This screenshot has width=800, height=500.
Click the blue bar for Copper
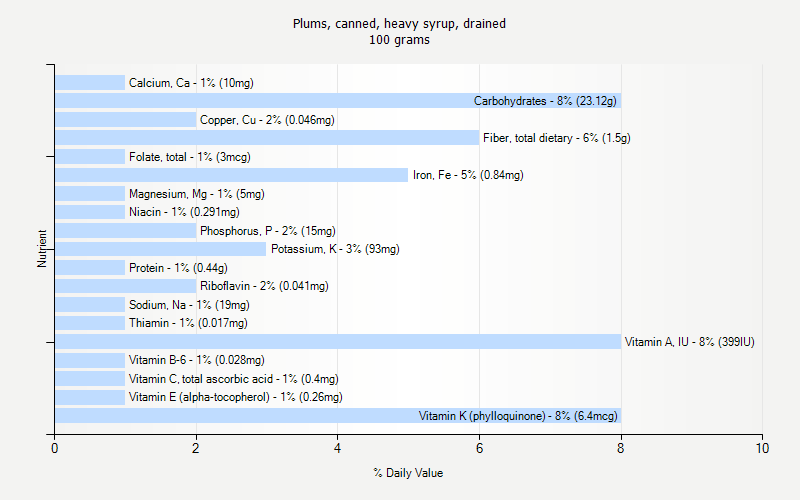126,119
